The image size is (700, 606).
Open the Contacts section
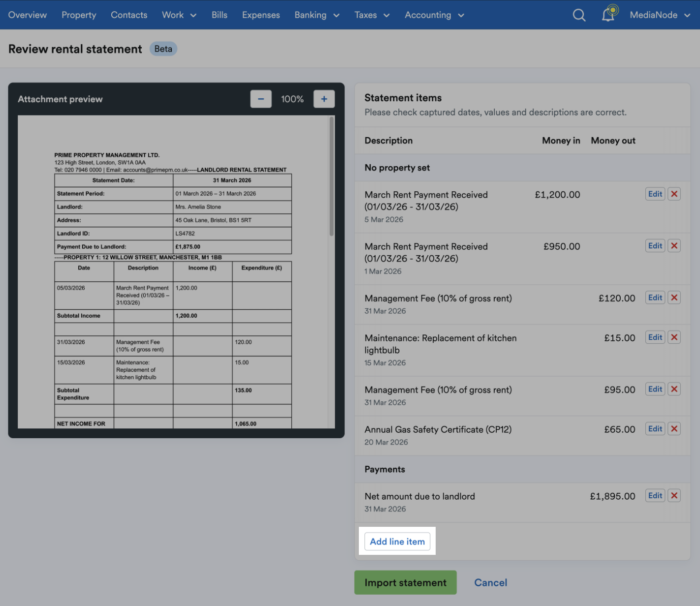129,15
